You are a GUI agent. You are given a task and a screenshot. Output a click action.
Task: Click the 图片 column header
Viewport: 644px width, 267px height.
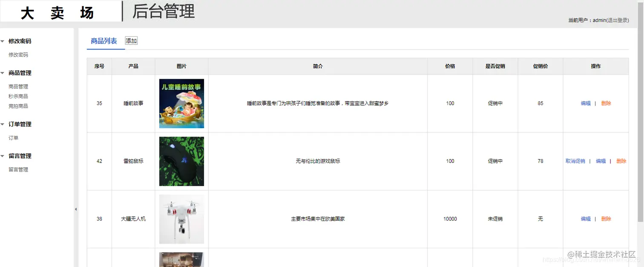181,66
